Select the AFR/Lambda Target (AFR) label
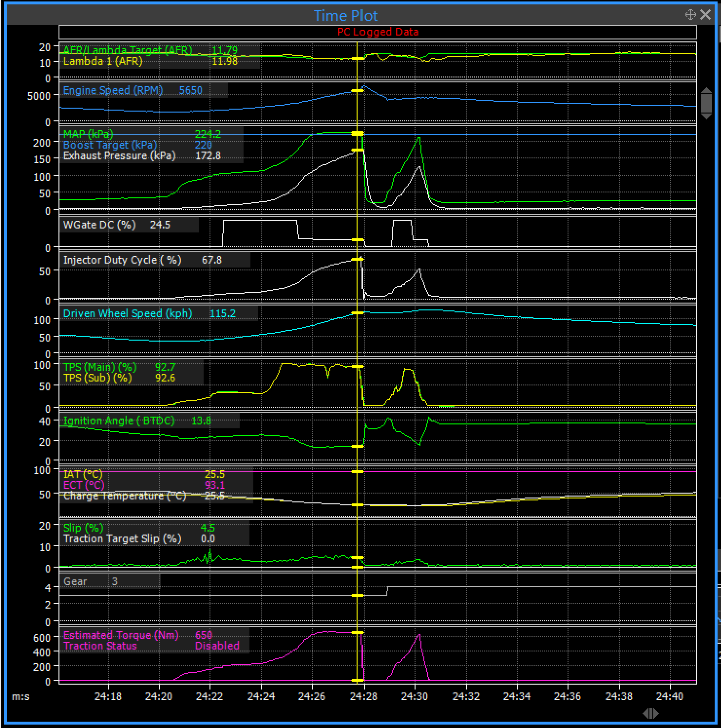 128,50
